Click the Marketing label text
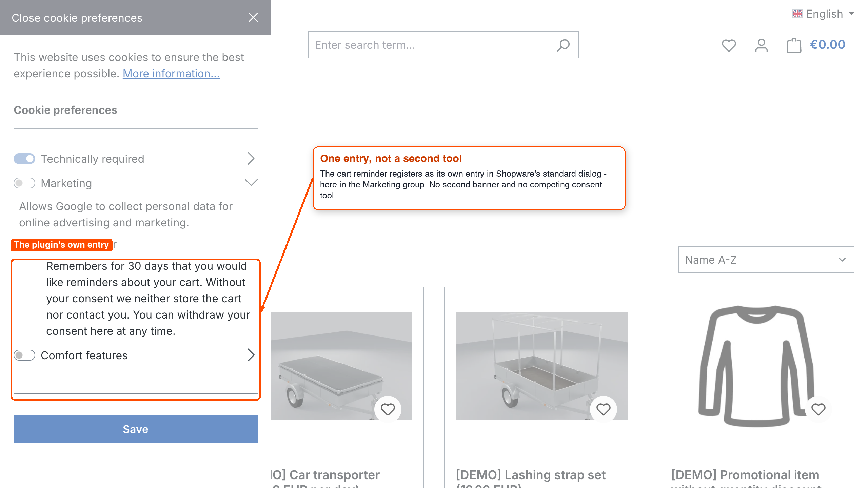 pos(66,183)
